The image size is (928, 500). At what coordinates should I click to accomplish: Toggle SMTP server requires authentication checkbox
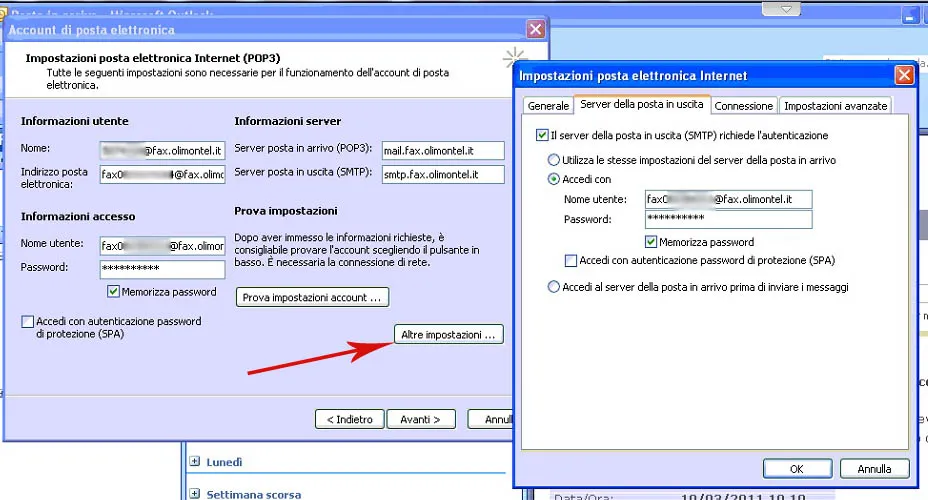(541, 135)
